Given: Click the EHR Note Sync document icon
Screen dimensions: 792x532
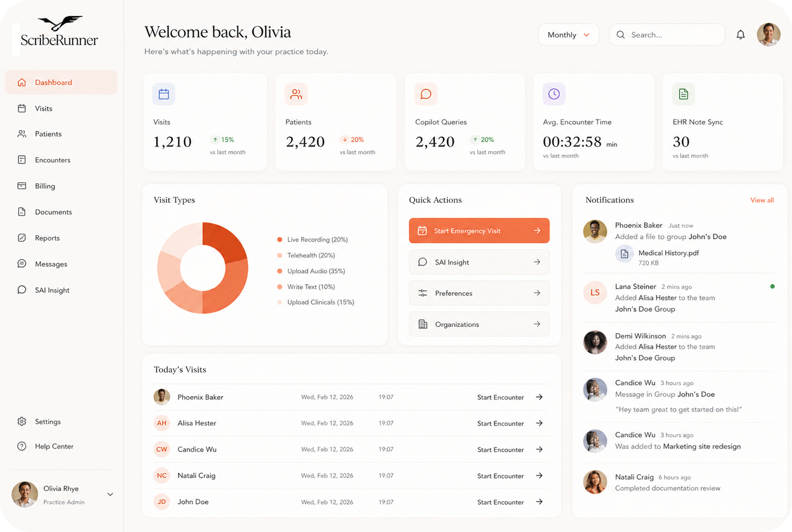Looking at the screenshot, I should click(x=683, y=94).
